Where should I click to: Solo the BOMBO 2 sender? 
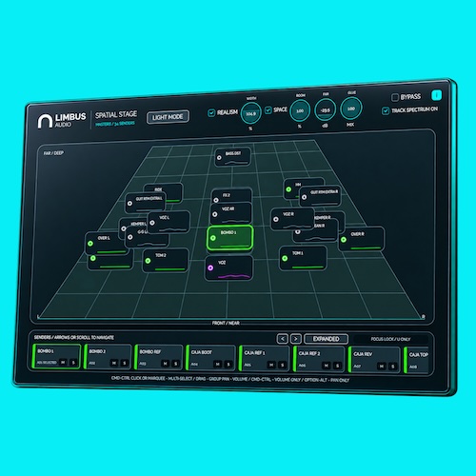coord(125,363)
